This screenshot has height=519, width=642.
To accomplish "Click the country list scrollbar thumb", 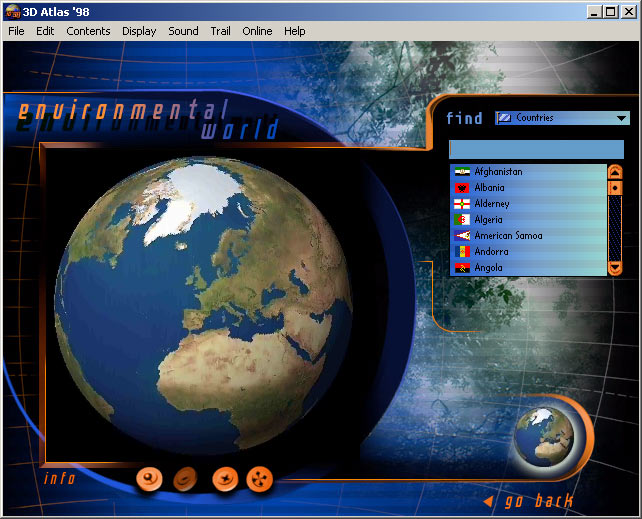I will (x=615, y=188).
